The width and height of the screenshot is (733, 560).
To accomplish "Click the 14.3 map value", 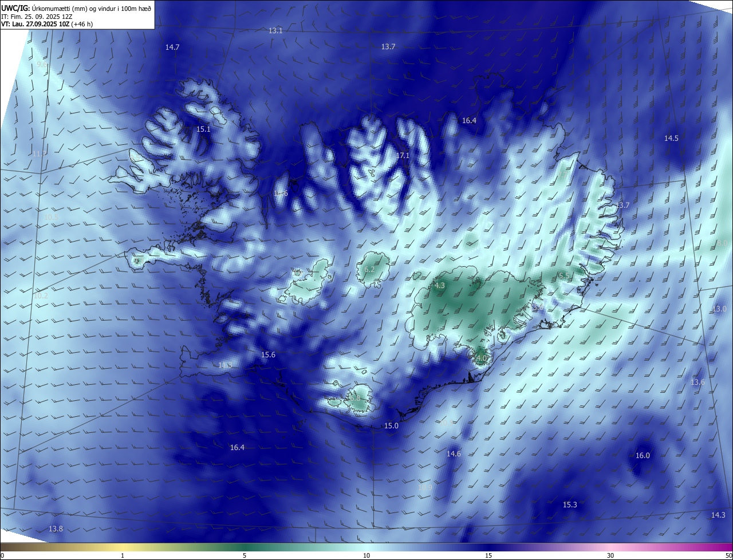I will (718, 515).
